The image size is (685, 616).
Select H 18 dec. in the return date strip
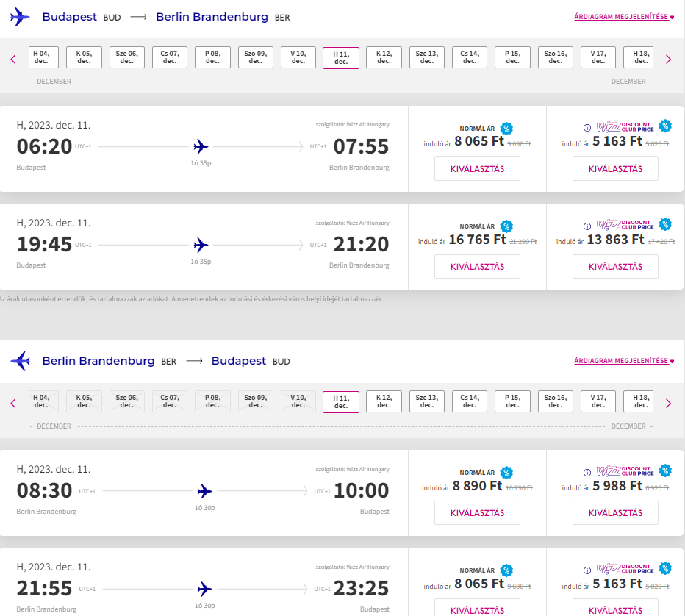tap(638, 401)
